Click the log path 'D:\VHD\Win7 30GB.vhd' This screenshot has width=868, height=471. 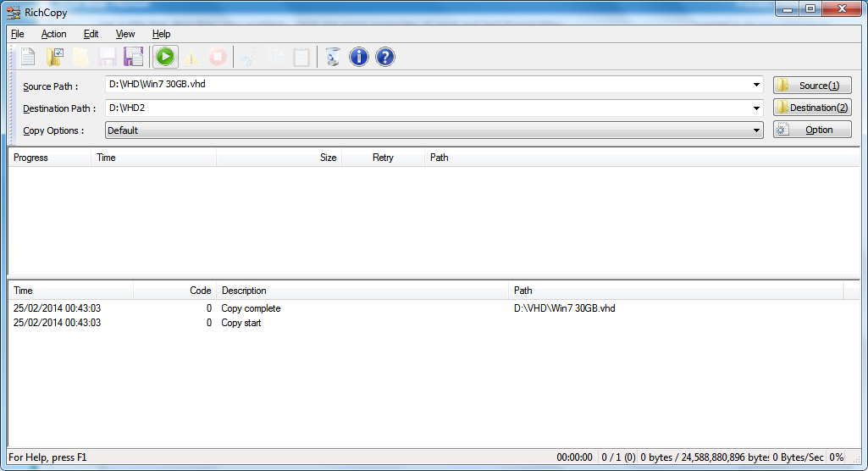pyautogui.click(x=564, y=308)
